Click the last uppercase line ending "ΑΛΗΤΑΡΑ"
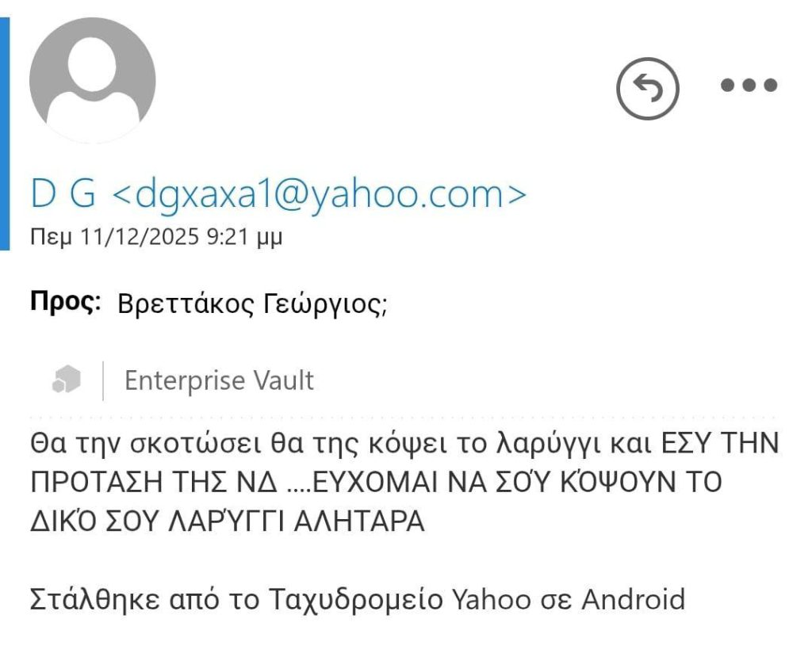This screenshot has height=653, width=812. point(227,522)
